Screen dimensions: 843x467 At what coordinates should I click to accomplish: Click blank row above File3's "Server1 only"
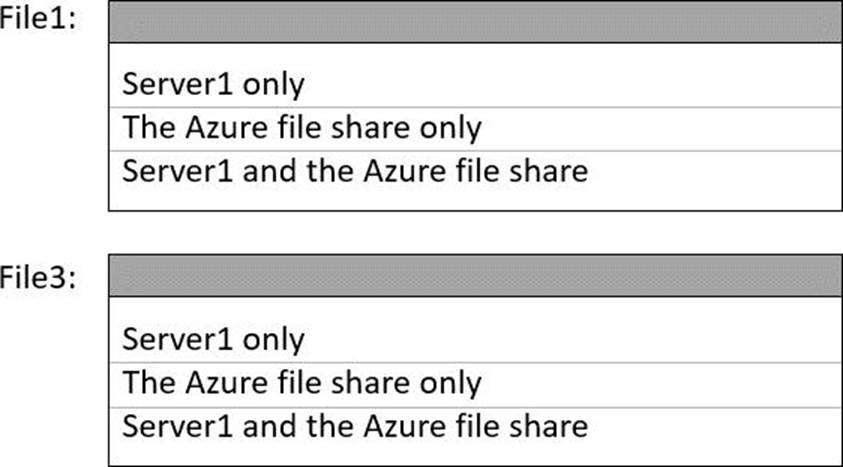(474, 308)
